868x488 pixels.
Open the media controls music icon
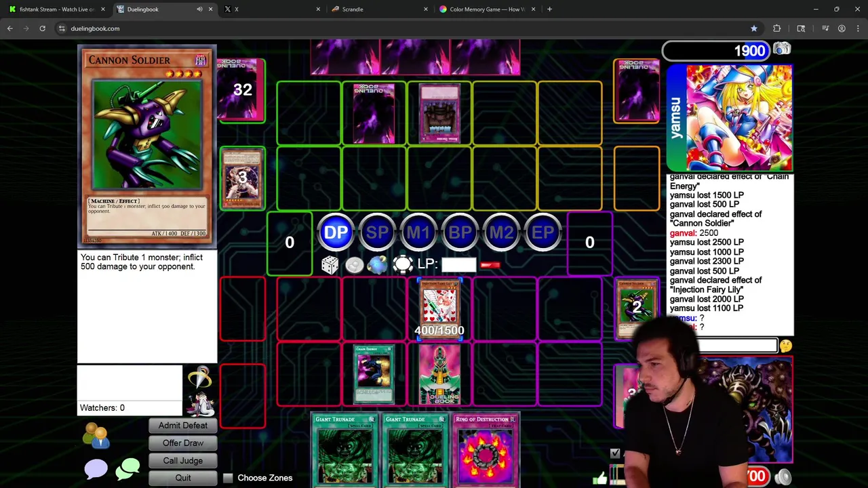point(825,28)
